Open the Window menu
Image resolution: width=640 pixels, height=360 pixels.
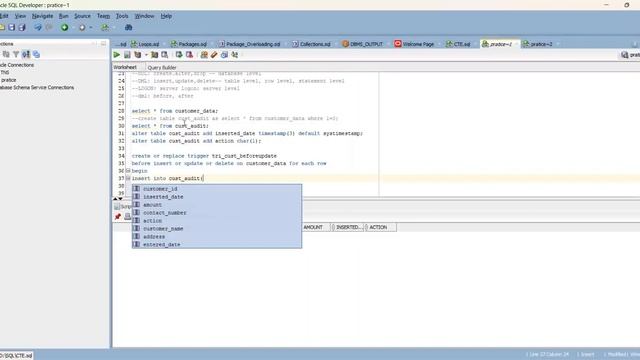144,16
